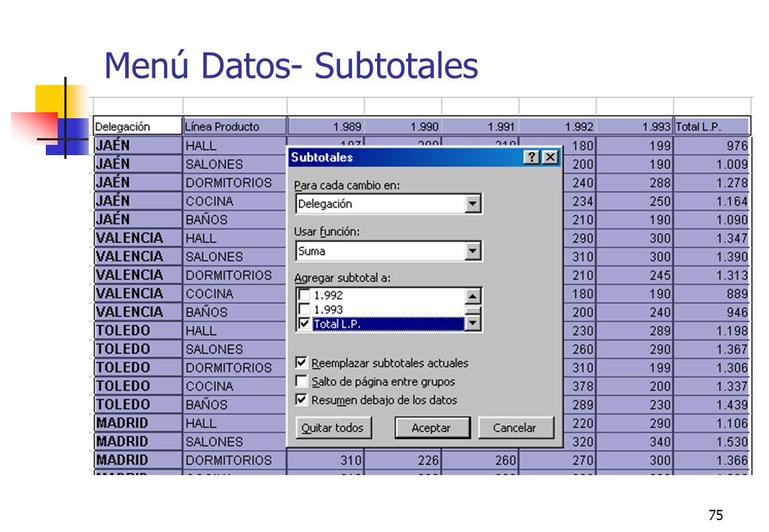The width and height of the screenshot is (769, 532).
Task: Click the total cell 976
Action: tap(713, 146)
